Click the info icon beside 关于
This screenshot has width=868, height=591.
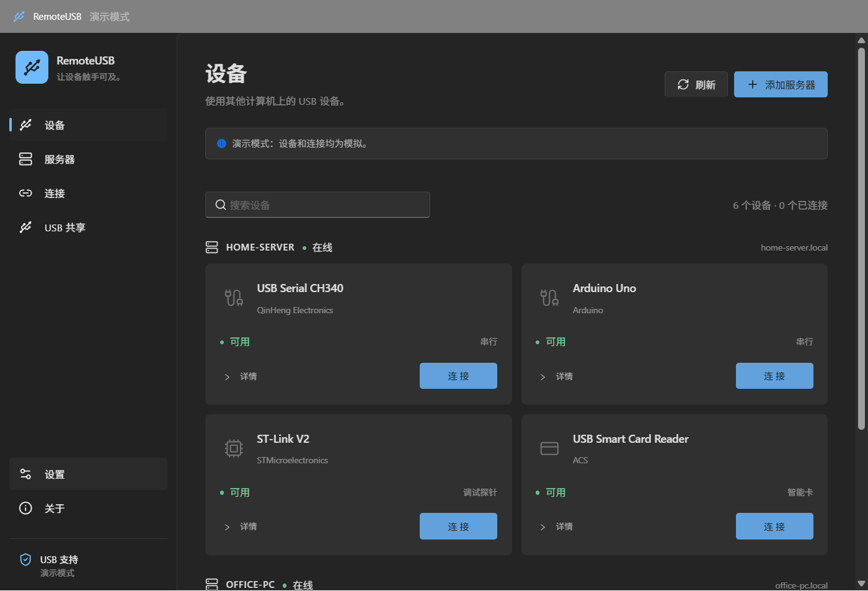click(25, 508)
